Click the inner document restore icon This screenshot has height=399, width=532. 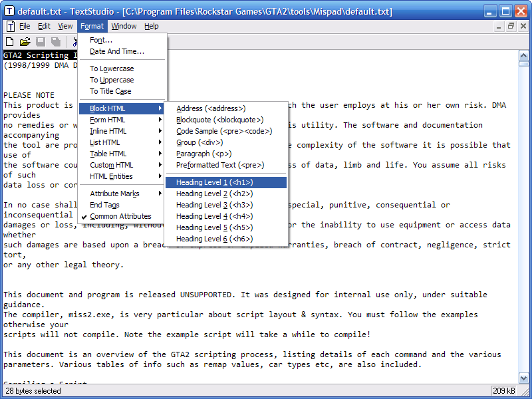point(511,26)
